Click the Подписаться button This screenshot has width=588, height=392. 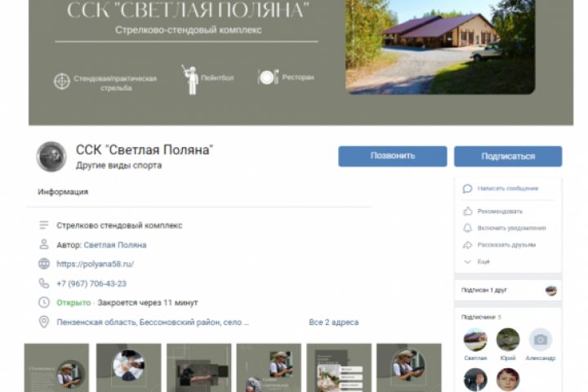[508, 156]
